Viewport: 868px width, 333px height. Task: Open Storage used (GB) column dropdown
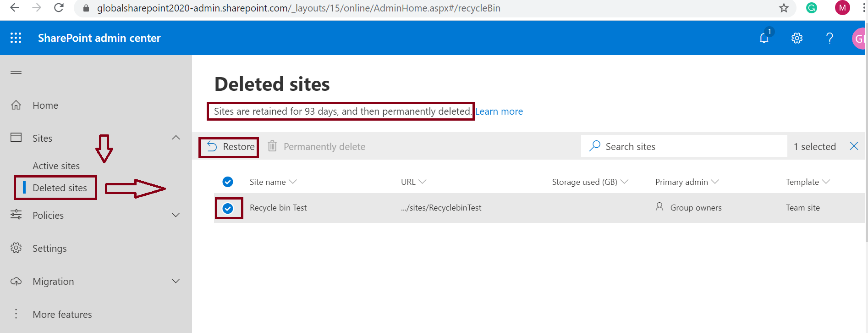pyautogui.click(x=624, y=182)
